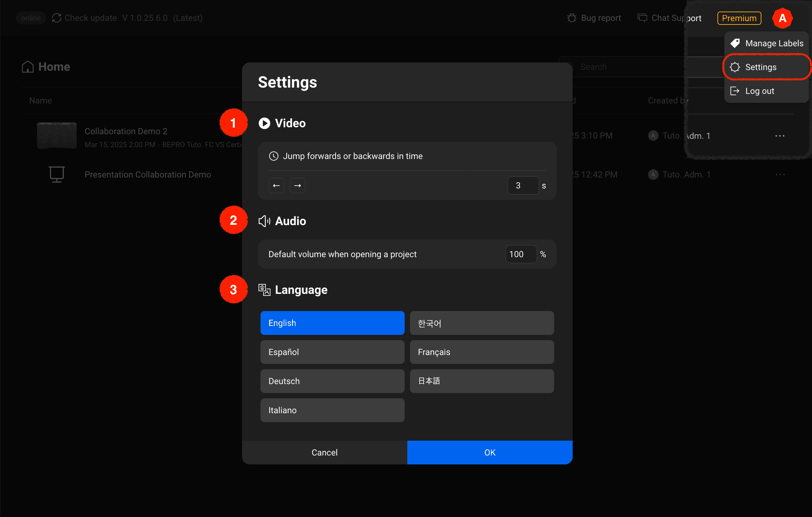Open options for Collaboration Demo 2 row

click(x=780, y=136)
